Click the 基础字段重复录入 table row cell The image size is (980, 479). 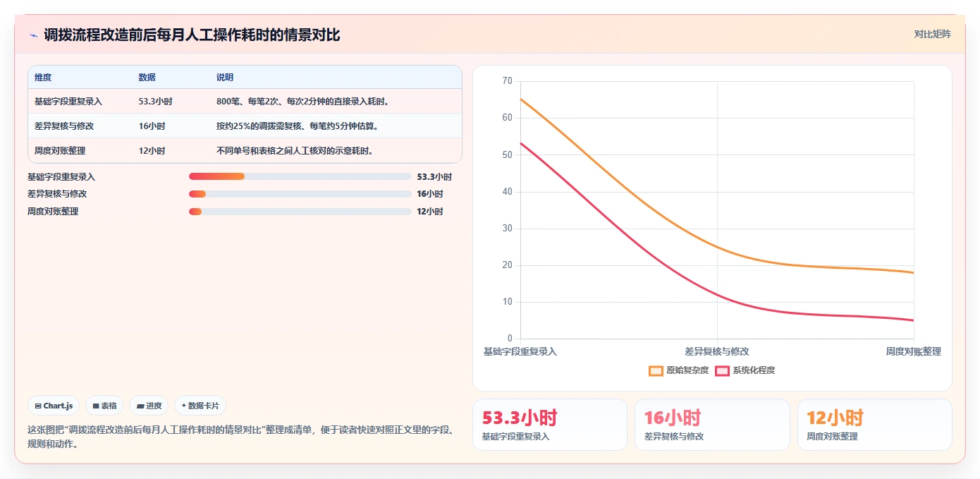(x=68, y=102)
